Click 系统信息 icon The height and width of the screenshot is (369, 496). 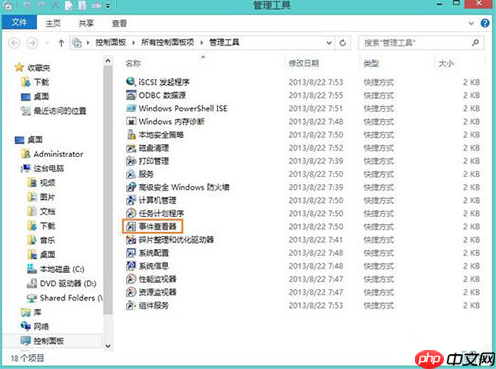point(131,266)
